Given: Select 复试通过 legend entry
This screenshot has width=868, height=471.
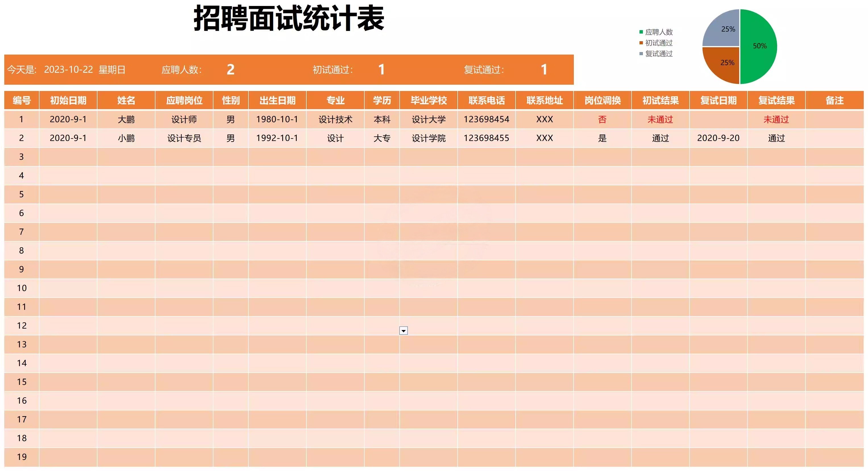Looking at the screenshot, I should (x=659, y=53).
